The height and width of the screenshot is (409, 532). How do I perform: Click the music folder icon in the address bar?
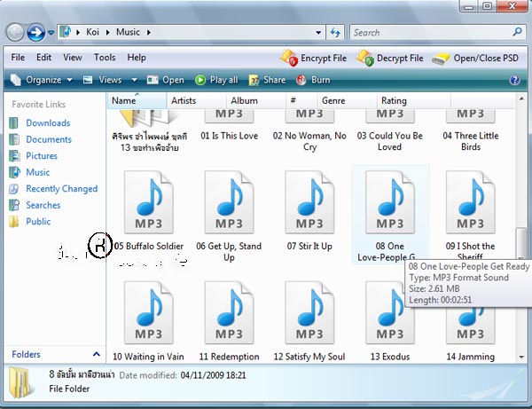(65, 32)
